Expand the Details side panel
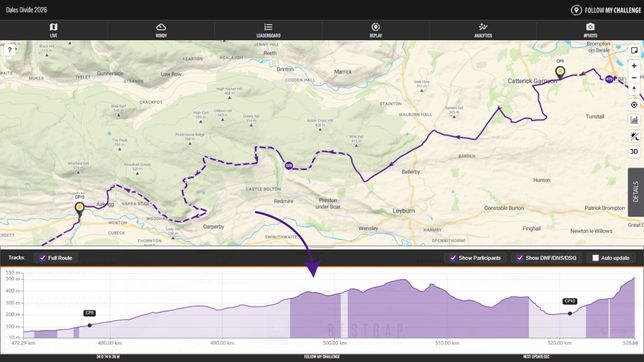This screenshot has height=362, width=644. pos(636,192)
